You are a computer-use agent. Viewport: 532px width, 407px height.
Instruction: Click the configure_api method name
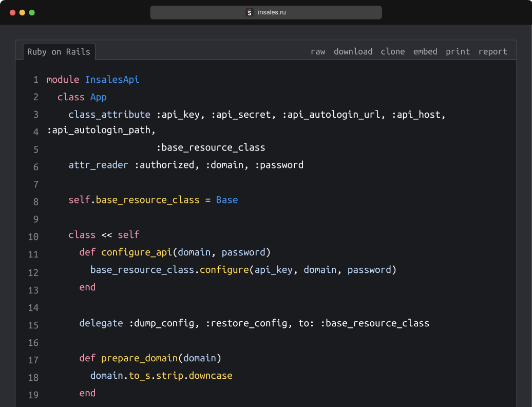[136, 252]
